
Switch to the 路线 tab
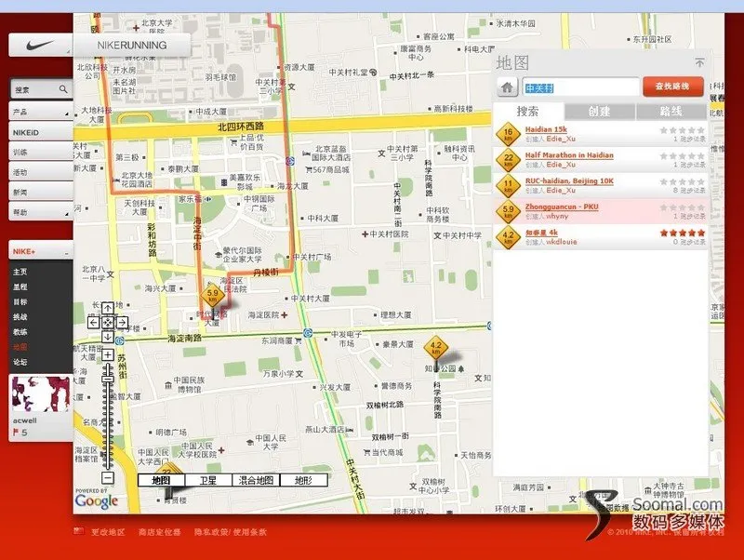[x=671, y=112]
